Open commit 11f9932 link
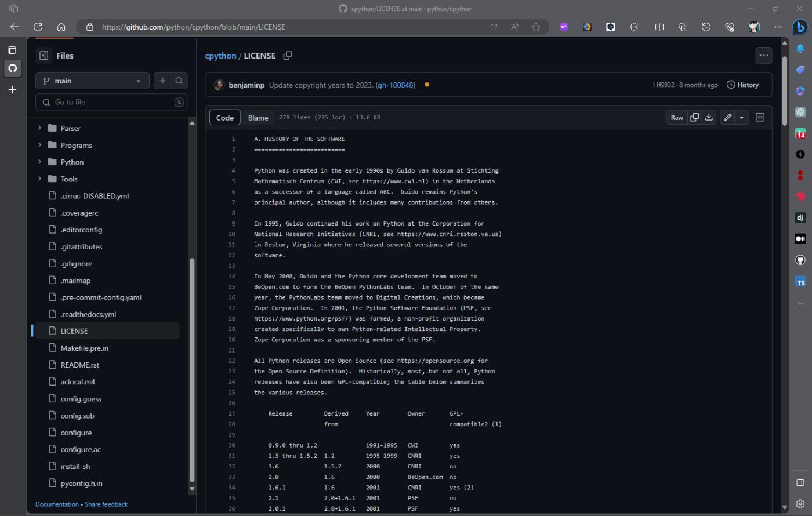This screenshot has height=516, width=812. click(663, 85)
